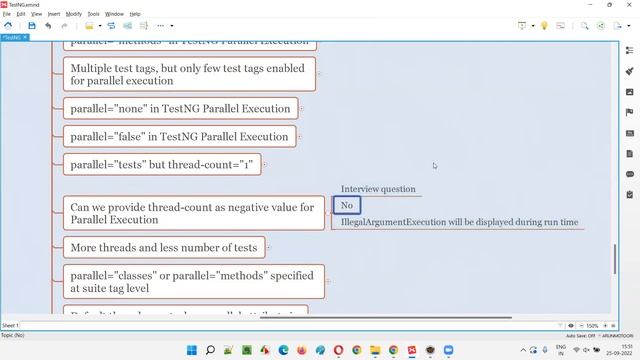Expand the 'Multiple test tags' topic branch
The width and height of the screenshot is (640, 360).
click(x=319, y=74)
